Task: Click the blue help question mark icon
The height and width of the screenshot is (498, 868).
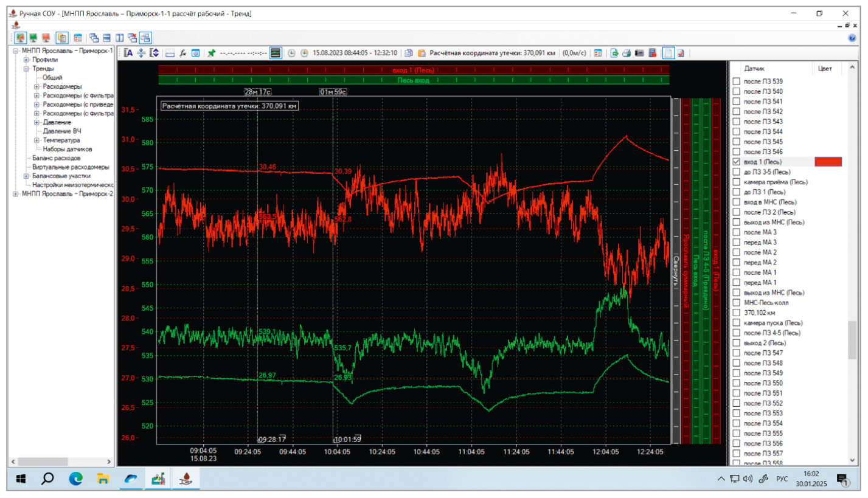Action: (x=852, y=38)
